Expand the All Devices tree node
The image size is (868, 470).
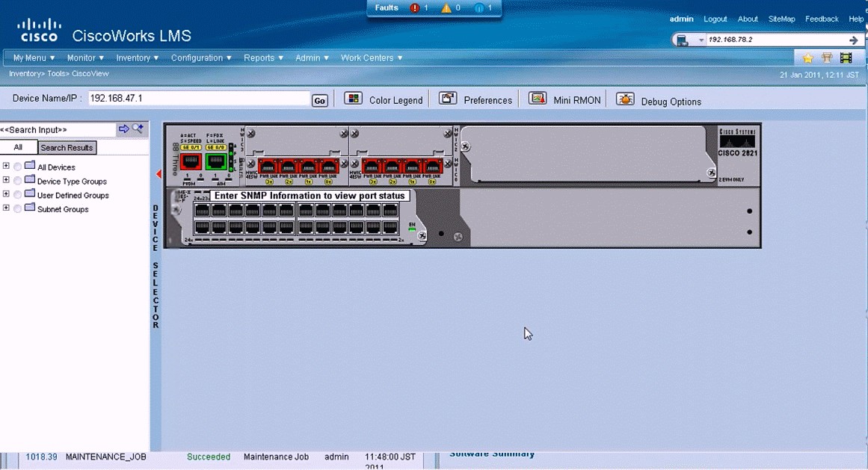point(6,166)
